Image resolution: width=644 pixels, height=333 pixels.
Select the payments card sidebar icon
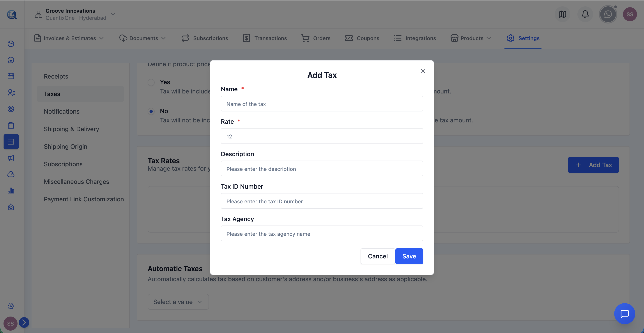pyautogui.click(x=11, y=142)
